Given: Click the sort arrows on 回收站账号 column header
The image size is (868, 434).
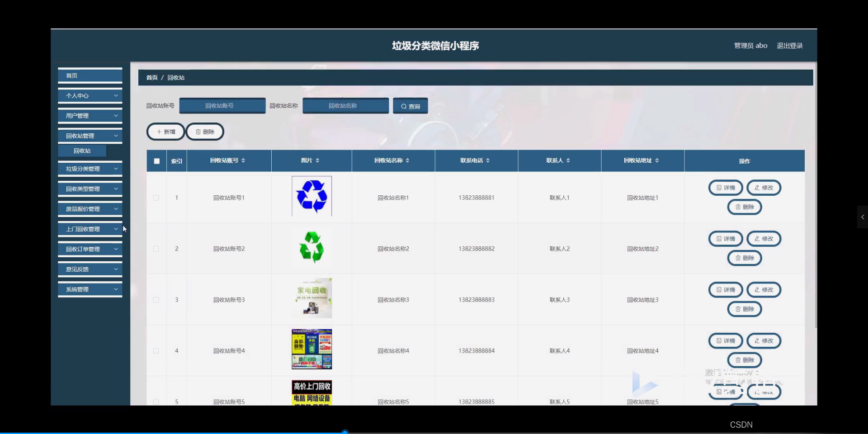Looking at the screenshot, I should point(243,160).
